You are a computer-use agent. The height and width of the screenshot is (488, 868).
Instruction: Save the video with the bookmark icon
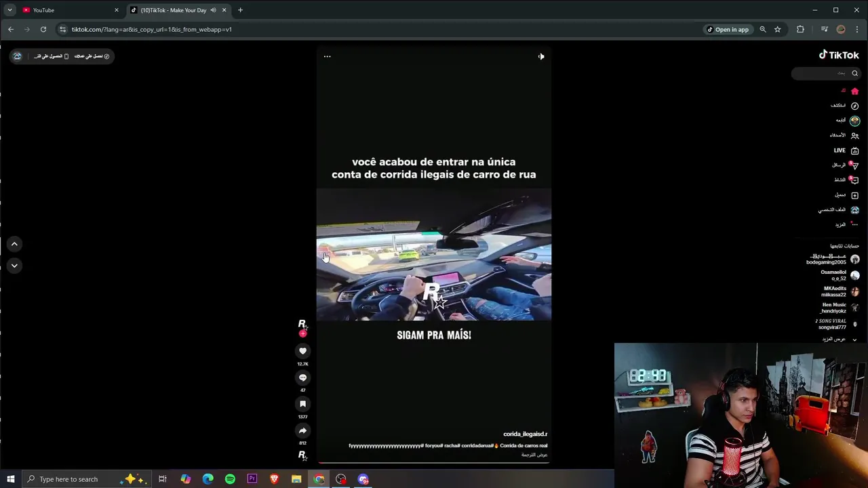pyautogui.click(x=302, y=404)
